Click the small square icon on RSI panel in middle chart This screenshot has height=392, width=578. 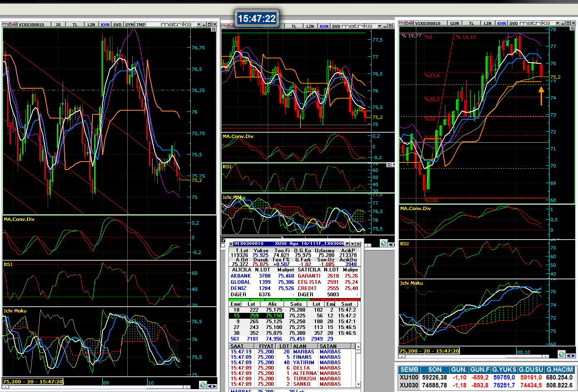(x=389, y=165)
